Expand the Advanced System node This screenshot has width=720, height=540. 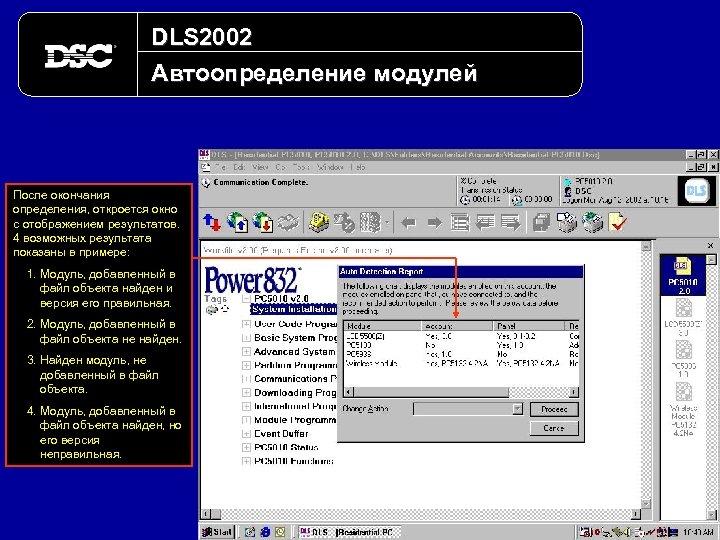[246, 352]
